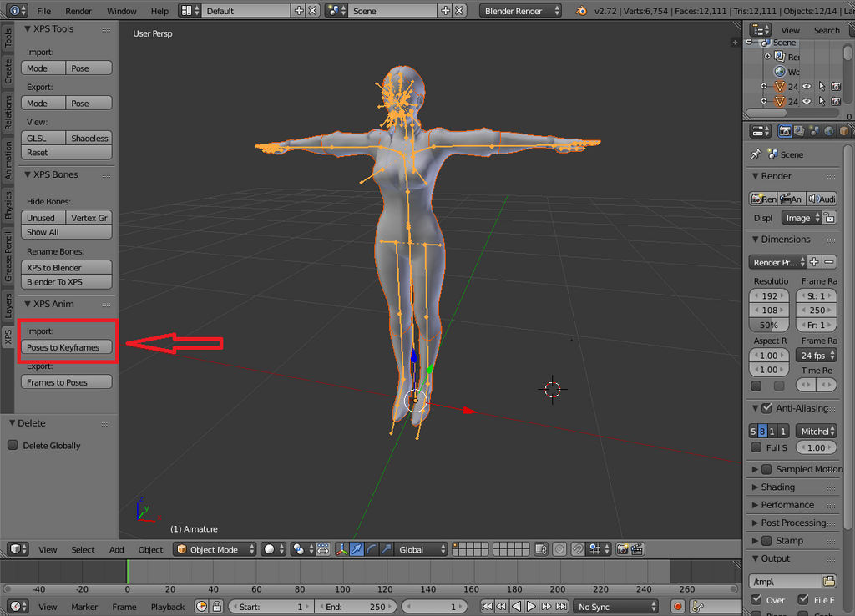855x616 pixels.
Task: Jump to the timeline end frame
Action: click(x=561, y=606)
